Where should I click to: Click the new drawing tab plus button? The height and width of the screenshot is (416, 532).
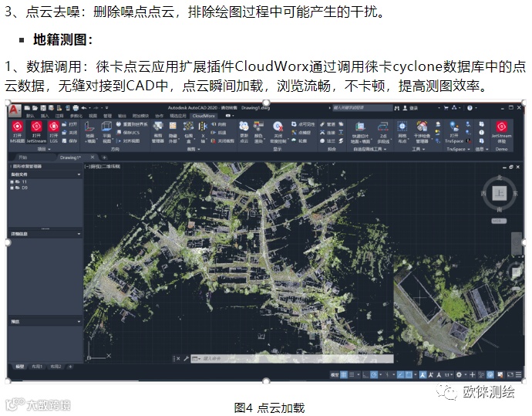(105, 157)
